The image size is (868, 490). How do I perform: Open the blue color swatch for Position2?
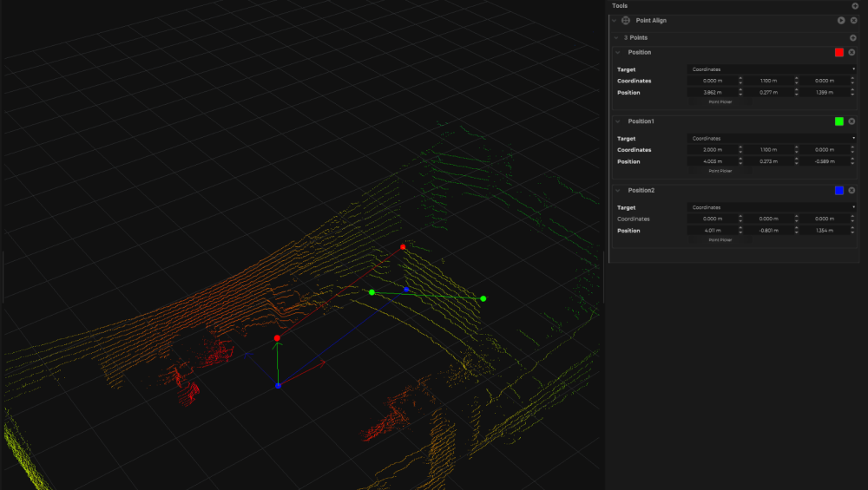pyautogui.click(x=839, y=191)
